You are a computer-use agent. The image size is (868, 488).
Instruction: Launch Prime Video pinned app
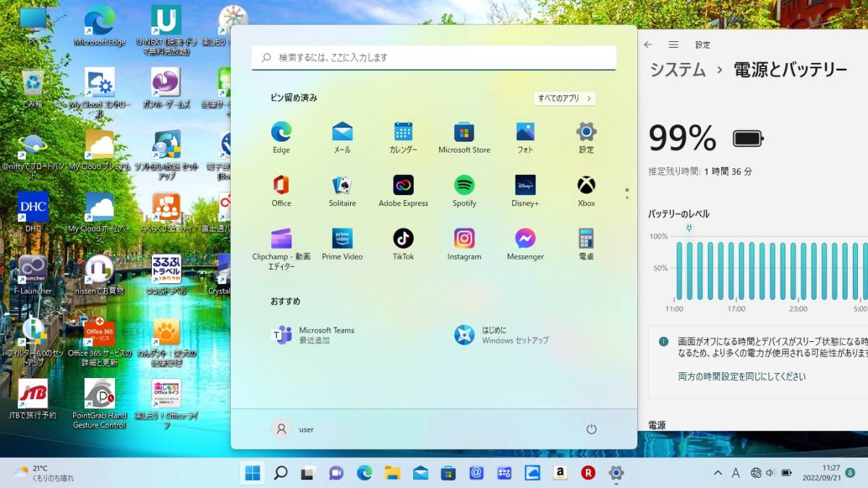pyautogui.click(x=342, y=244)
